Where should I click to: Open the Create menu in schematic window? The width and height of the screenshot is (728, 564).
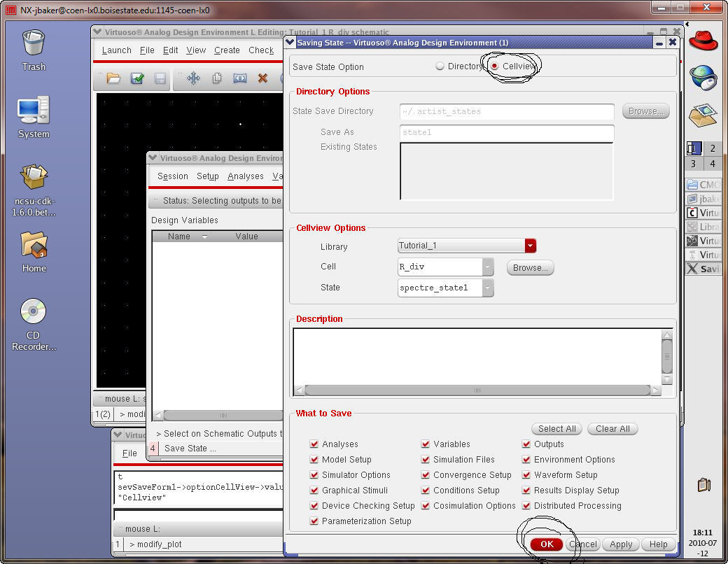pos(227,50)
